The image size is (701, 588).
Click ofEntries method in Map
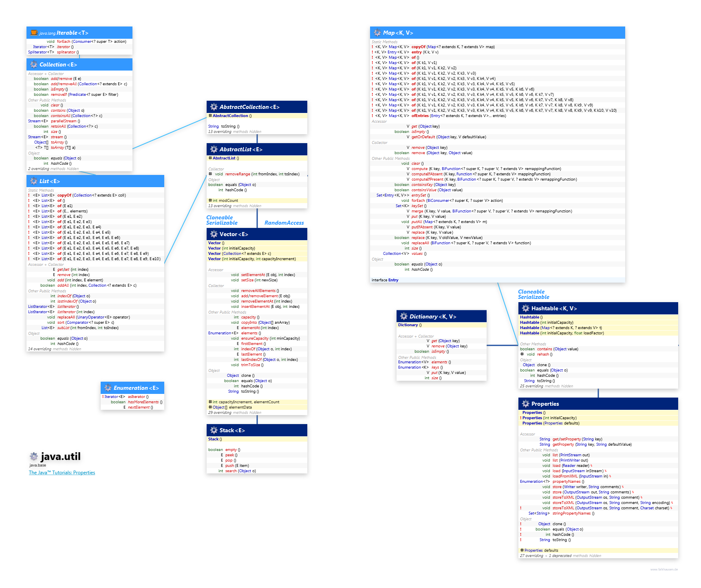pyautogui.click(x=420, y=116)
